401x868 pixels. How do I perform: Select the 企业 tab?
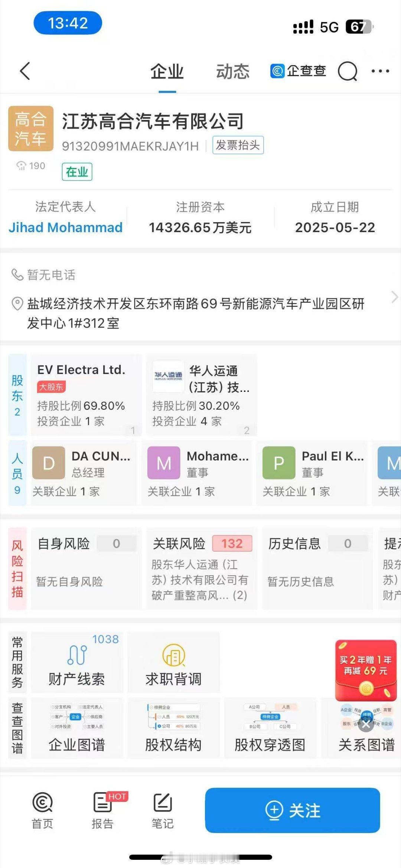167,72
